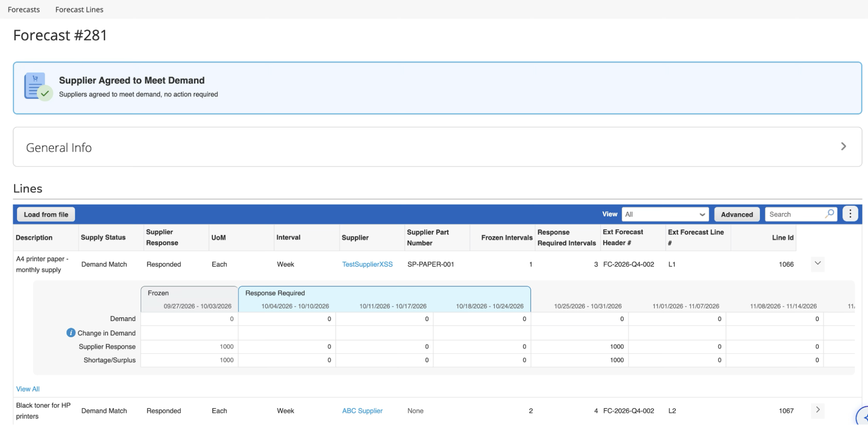Screen dimensions: 868x425
Task: Click the A4 printer paper - monthly supply description
Action: 42,264
